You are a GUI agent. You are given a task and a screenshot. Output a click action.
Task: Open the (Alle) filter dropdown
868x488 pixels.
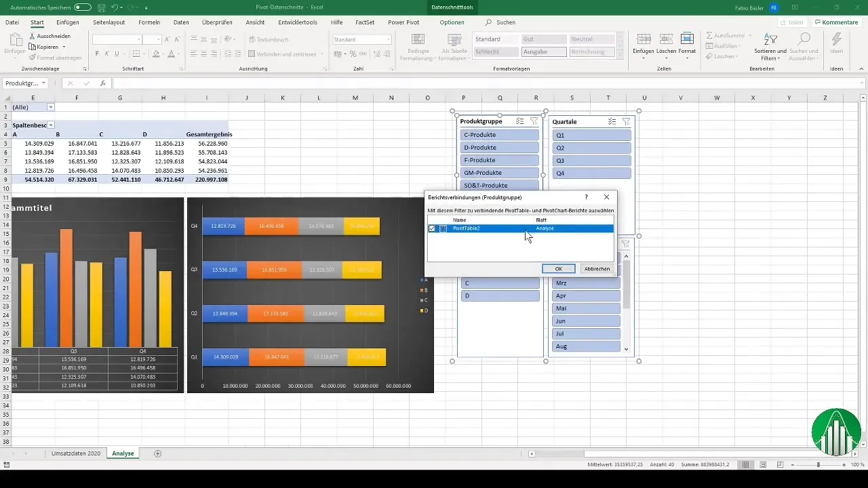click(50, 107)
